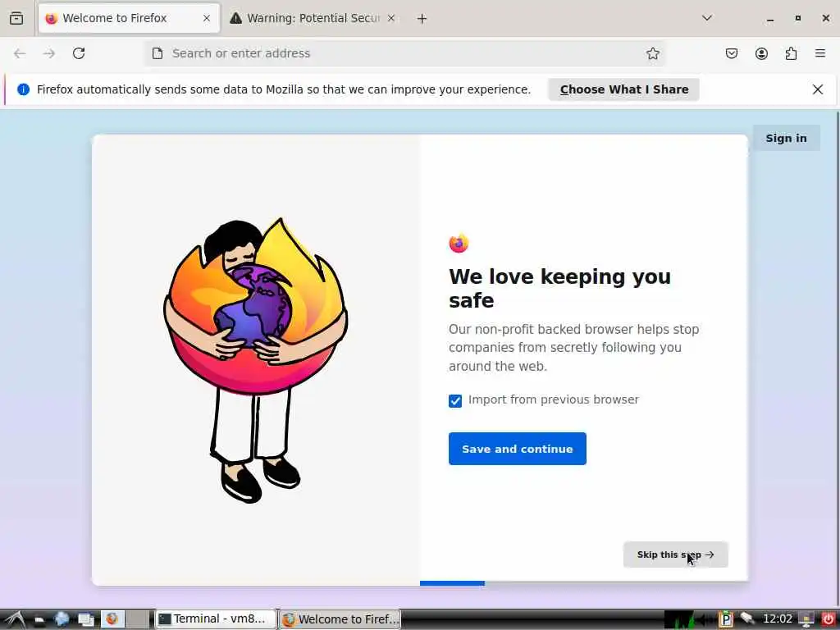Click the P tray icon
The width and height of the screenshot is (840, 630).
click(x=725, y=619)
